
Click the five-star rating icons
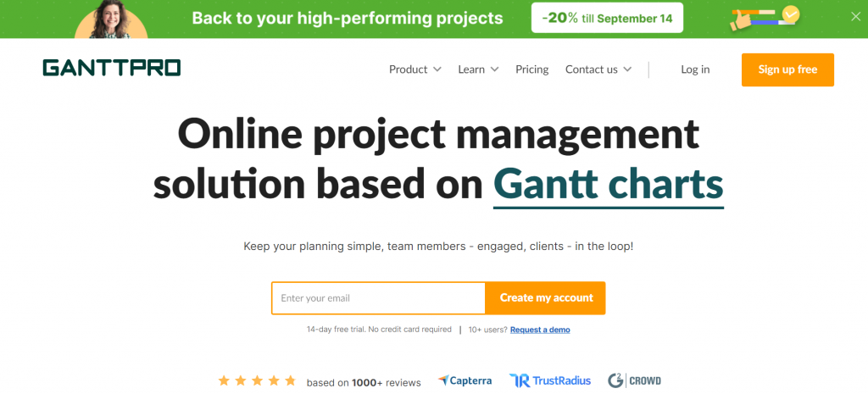coord(257,380)
